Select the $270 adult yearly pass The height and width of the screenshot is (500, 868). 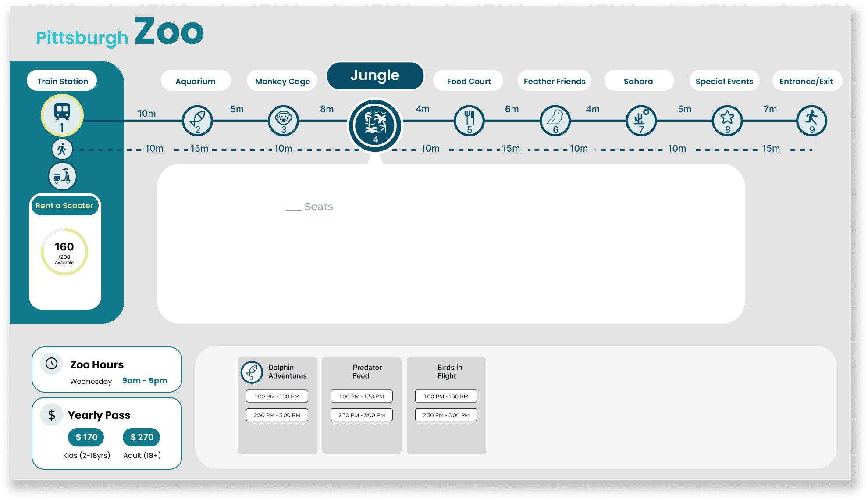(142, 437)
